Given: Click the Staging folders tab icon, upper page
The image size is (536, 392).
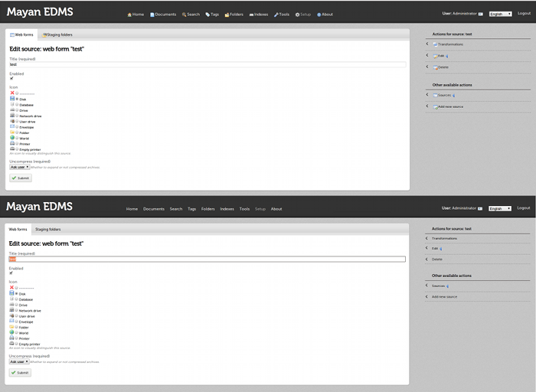Looking at the screenshot, I should [x=44, y=35].
